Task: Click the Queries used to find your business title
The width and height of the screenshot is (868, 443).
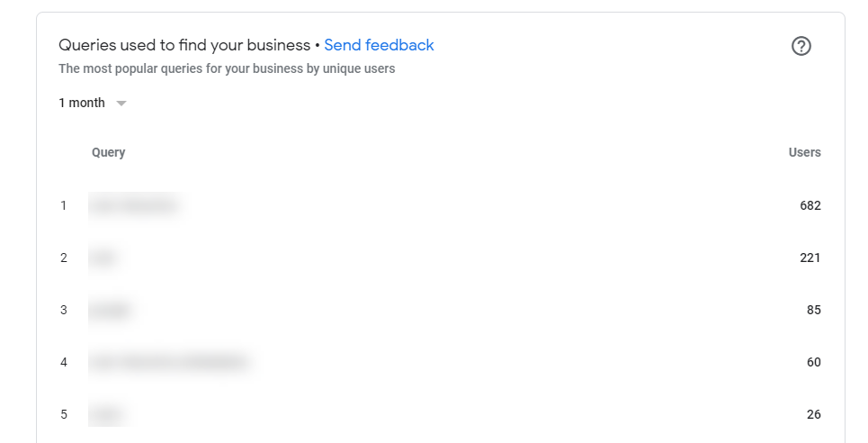Action: coord(184,45)
